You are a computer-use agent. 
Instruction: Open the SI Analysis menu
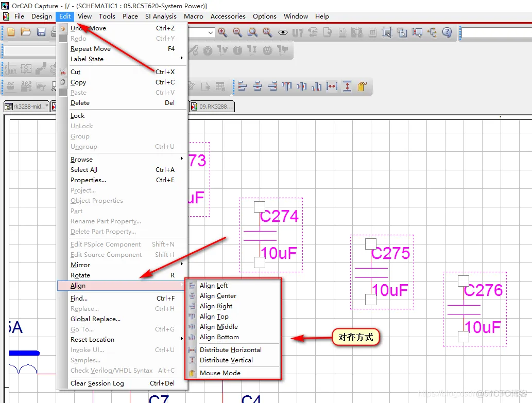[x=161, y=16]
